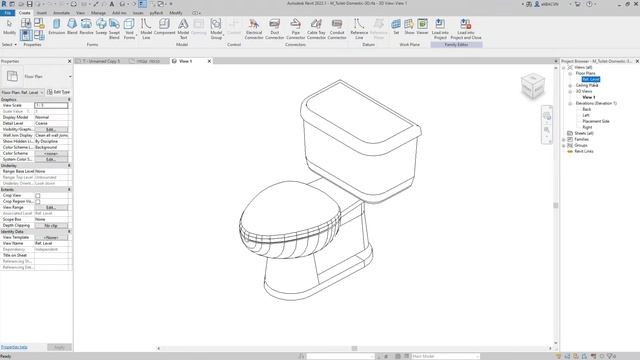Select the Reference Line tool
The image size is (640, 360).
tap(359, 29)
